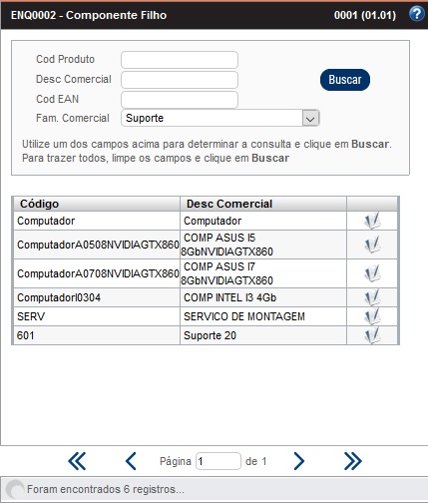Image resolution: width=428 pixels, height=504 pixels.
Task: Click 'Foram encontrados 6 registros' status text
Action: [x=106, y=489]
